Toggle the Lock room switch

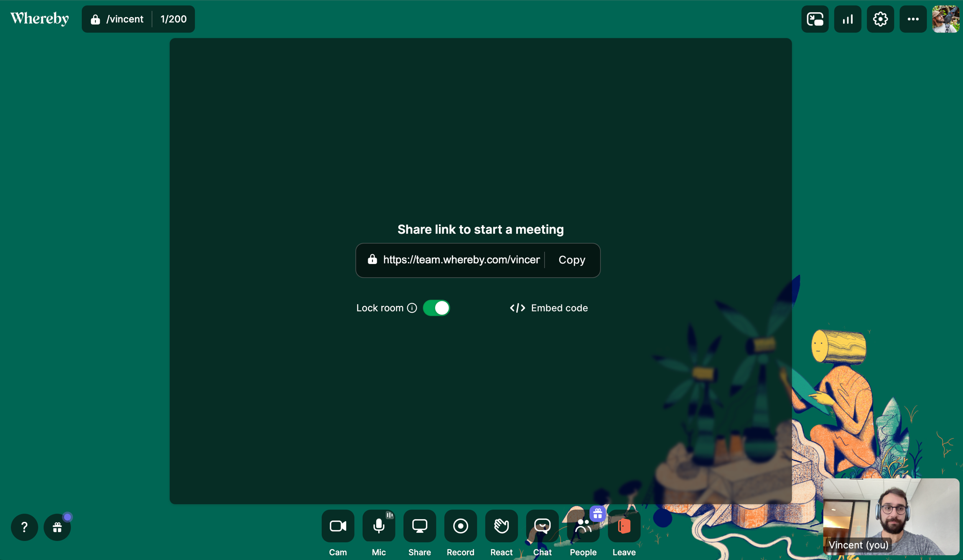point(436,308)
